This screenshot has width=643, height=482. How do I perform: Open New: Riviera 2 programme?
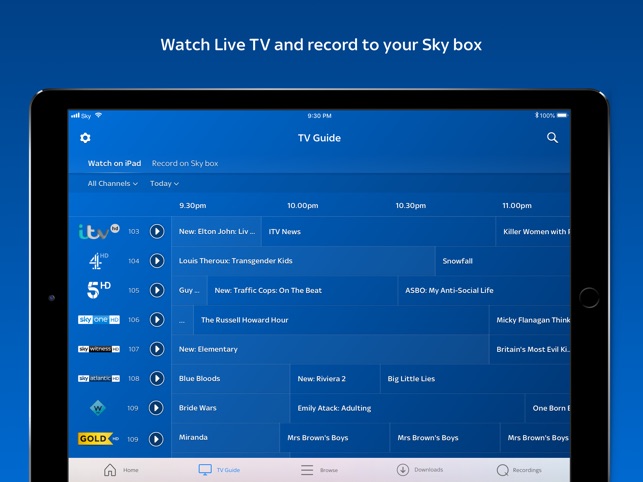[x=335, y=379]
